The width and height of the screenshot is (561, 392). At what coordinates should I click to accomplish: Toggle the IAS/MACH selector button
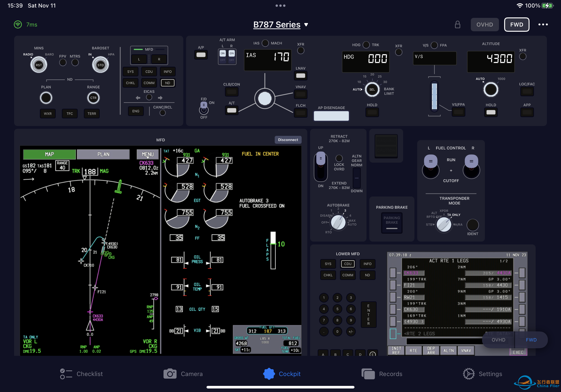point(265,43)
